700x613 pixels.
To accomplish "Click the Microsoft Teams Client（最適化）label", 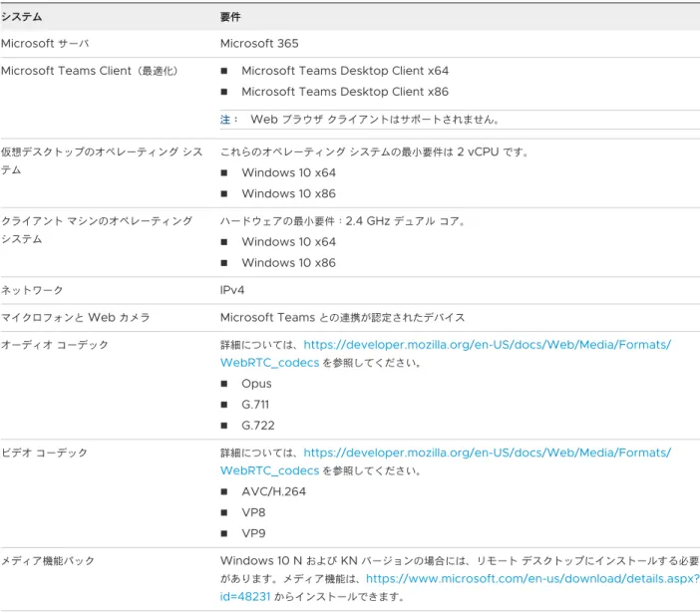I will pyautogui.click(x=90, y=71).
